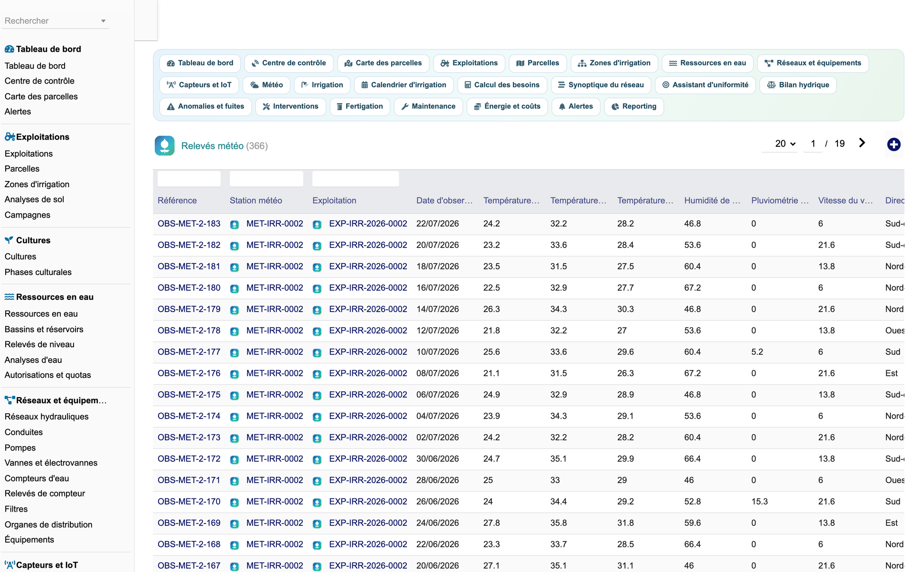Sort by Pluviométrie column header
Image resolution: width=924 pixels, height=572 pixels.
click(780, 200)
